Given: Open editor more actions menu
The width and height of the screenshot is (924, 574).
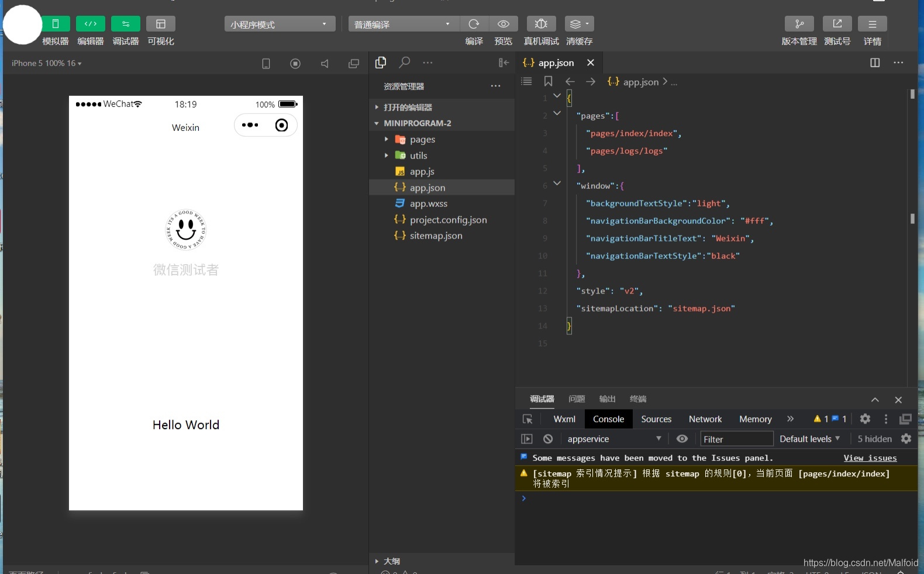Looking at the screenshot, I should click(898, 63).
